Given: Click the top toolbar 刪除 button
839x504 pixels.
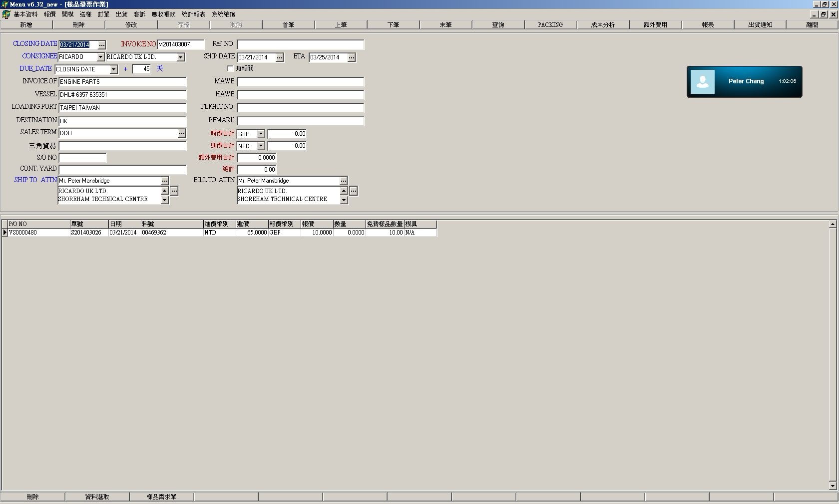Looking at the screenshot, I should click(78, 25).
